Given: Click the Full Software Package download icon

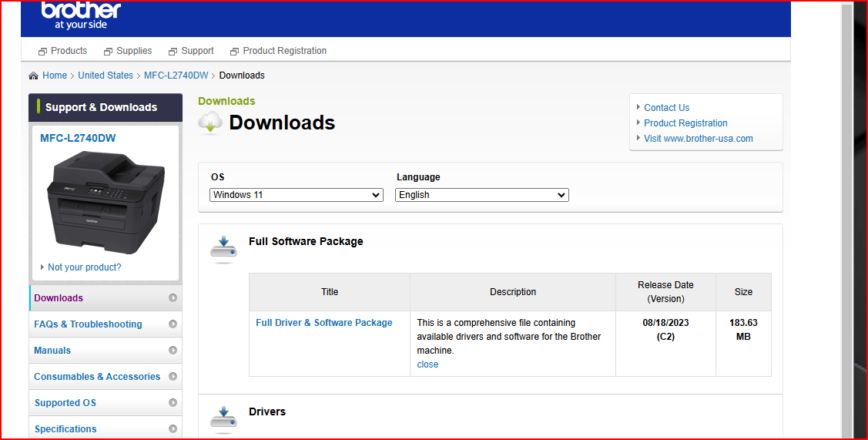Looking at the screenshot, I should [x=223, y=249].
